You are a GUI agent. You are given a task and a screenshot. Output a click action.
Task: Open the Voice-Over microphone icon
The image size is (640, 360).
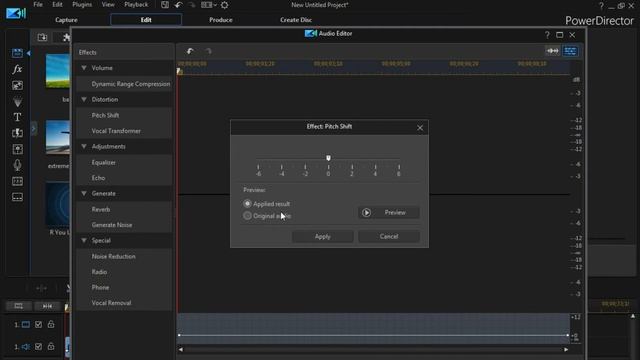pos(17,165)
